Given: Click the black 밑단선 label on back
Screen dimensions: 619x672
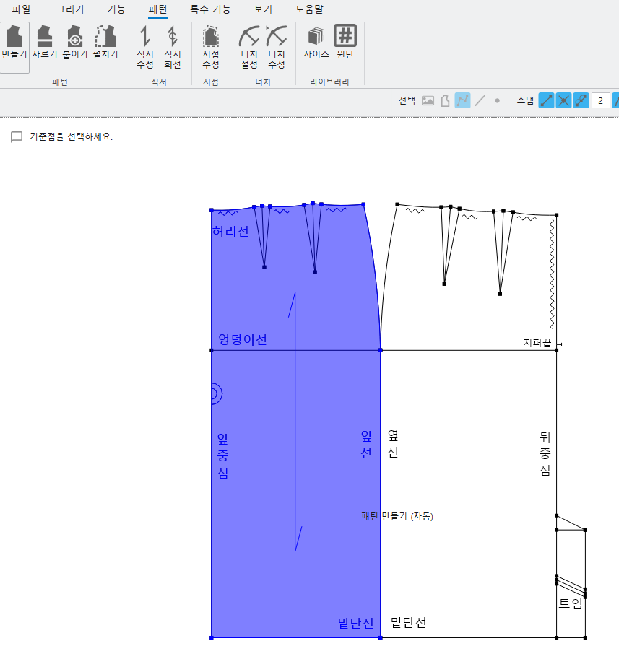Looking at the screenshot, I should (408, 622).
